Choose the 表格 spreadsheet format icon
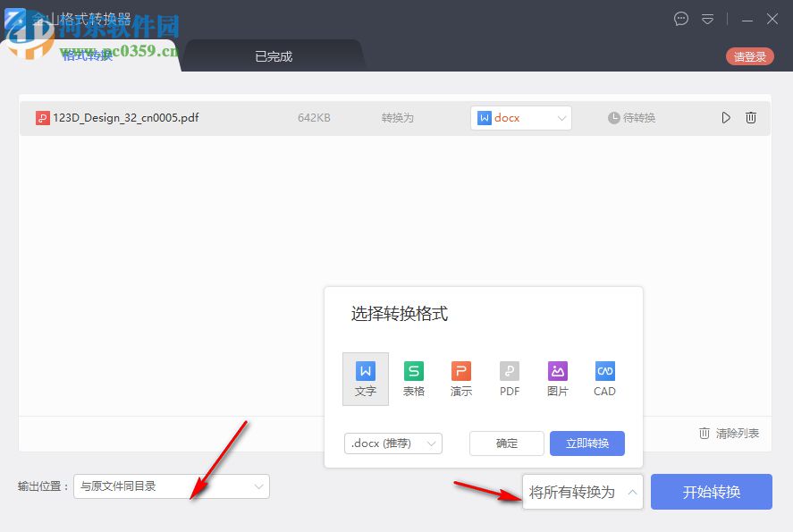 click(x=414, y=379)
